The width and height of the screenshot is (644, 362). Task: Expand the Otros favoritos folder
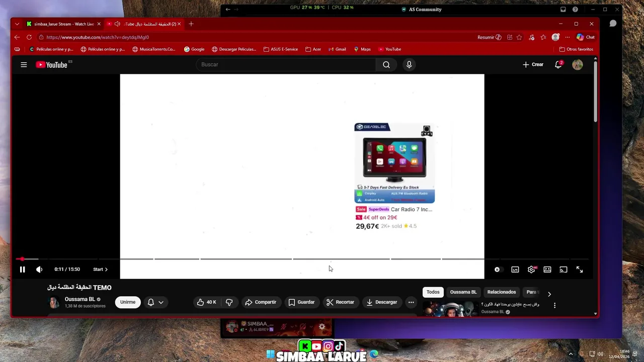(577, 49)
